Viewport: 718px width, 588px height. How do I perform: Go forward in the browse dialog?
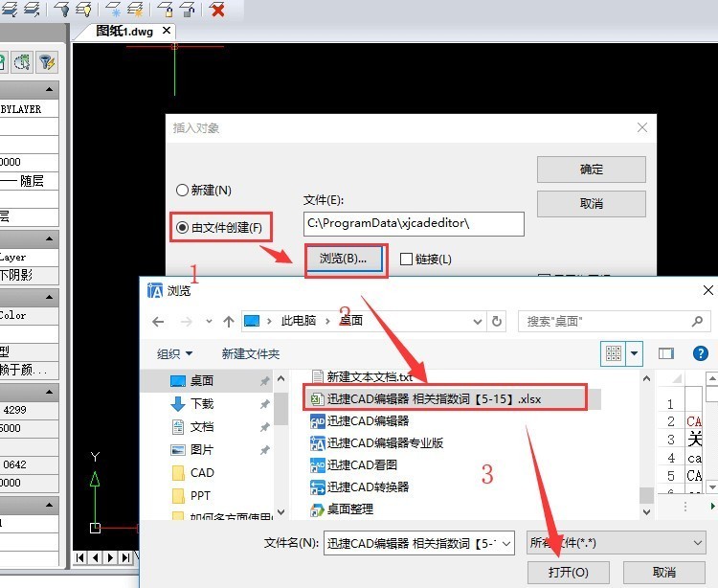coord(187,322)
